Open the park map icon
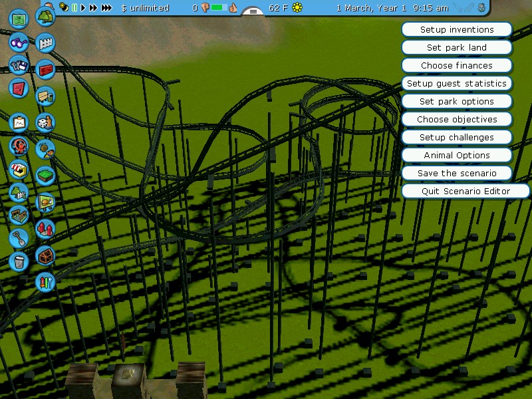The height and width of the screenshot is (399, 532). (19, 18)
